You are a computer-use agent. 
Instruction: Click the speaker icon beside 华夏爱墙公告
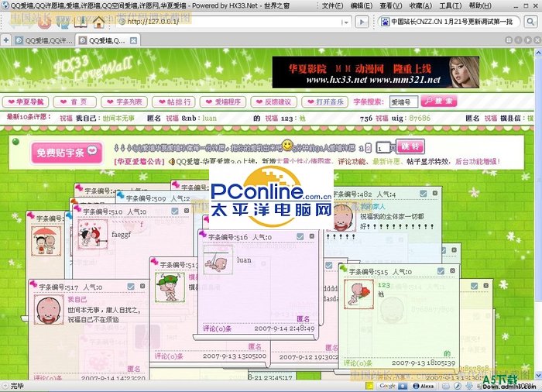coord(171,162)
